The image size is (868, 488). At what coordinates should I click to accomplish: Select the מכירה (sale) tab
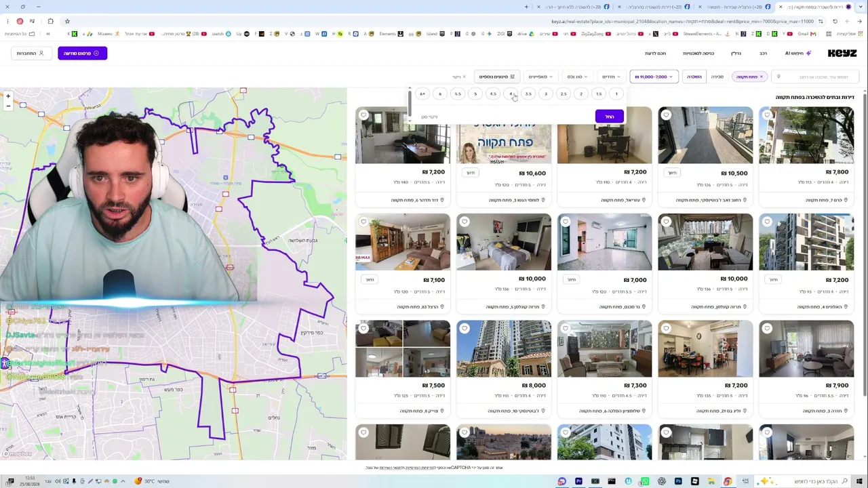coord(717,77)
